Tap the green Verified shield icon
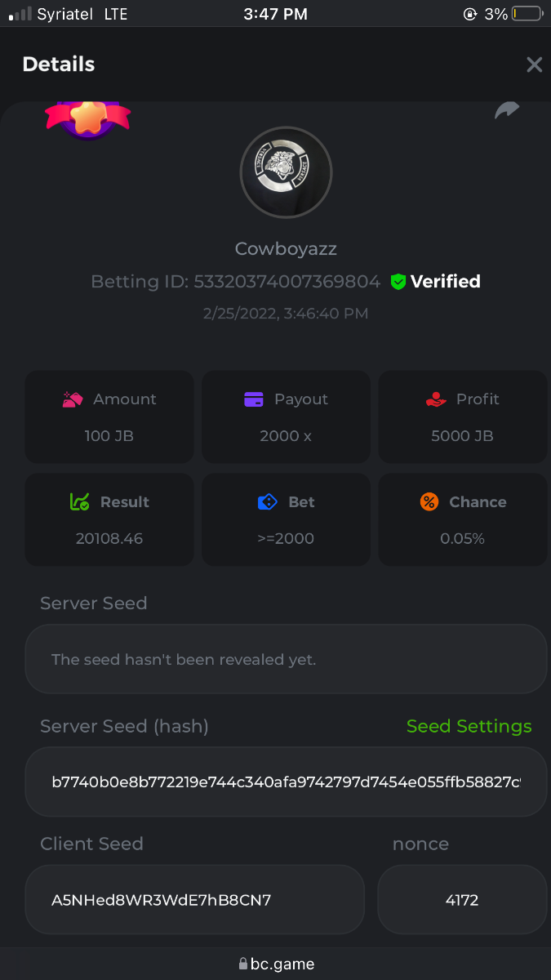The width and height of the screenshot is (551, 980). [398, 282]
